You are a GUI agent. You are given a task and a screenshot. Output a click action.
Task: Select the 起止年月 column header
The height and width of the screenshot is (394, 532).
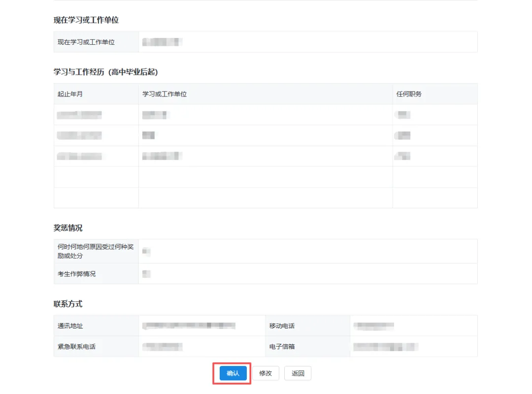pyautogui.click(x=70, y=94)
